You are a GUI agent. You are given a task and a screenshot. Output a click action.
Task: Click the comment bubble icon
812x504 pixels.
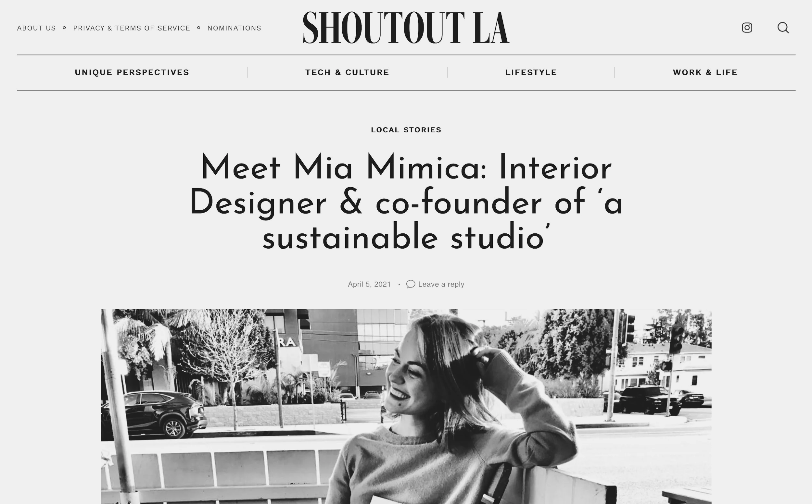[411, 284]
